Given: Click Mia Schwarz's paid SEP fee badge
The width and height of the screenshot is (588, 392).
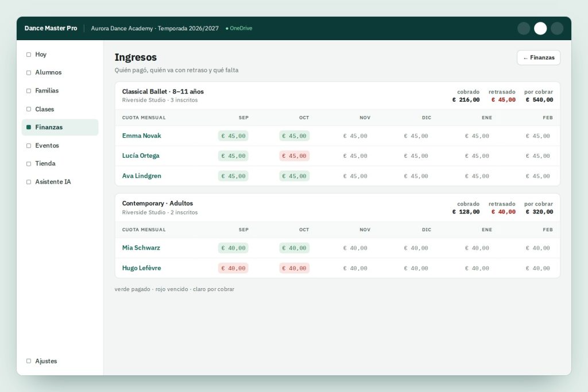Looking at the screenshot, I should 233,248.
